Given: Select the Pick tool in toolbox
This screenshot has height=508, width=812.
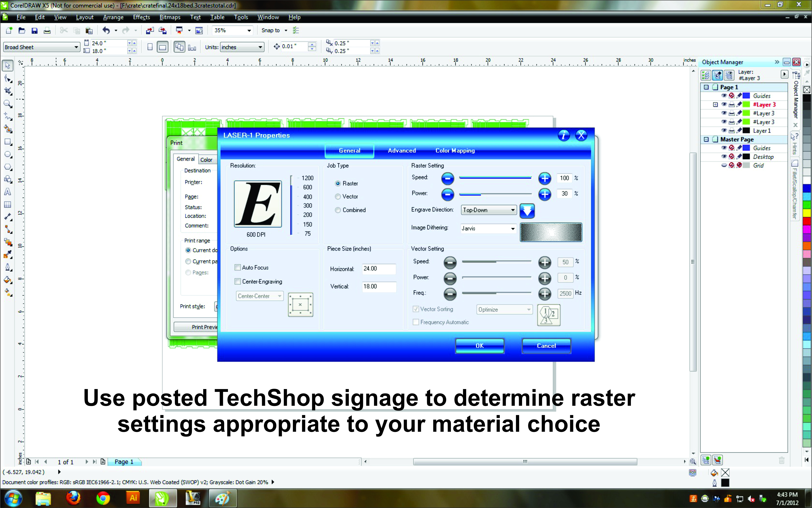Looking at the screenshot, I should [8, 66].
